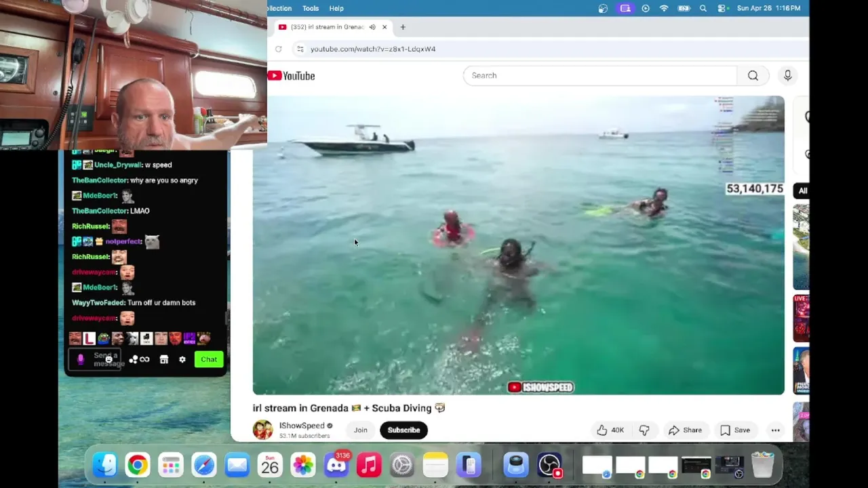Focus the YouTube search field
This screenshot has width=868, height=488.
[599, 76]
